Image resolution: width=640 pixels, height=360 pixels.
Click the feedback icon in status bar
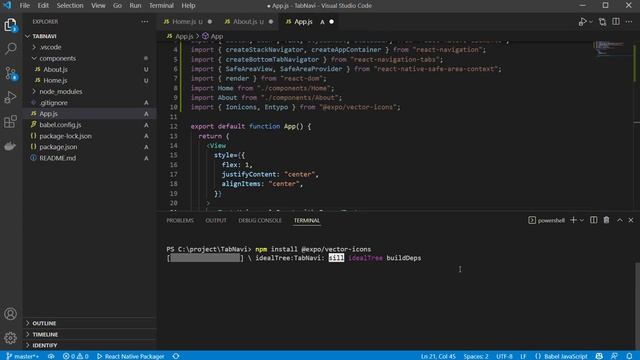[x=614, y=356]
